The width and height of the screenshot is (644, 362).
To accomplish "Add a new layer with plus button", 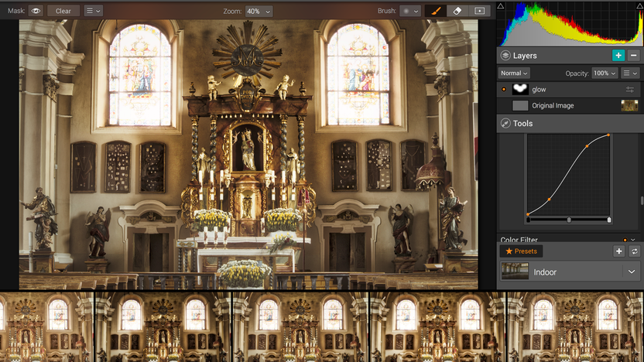I will [618, 56].
